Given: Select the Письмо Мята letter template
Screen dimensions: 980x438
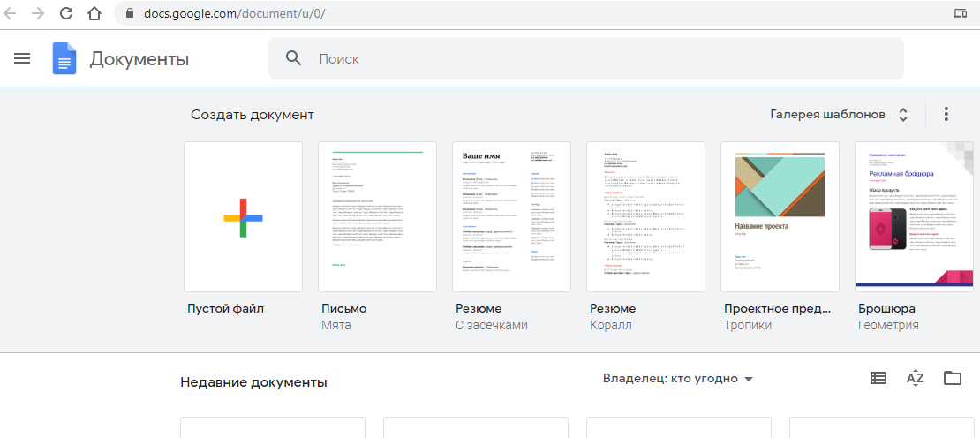Looking at the screenshot, I should click(377, 216).
